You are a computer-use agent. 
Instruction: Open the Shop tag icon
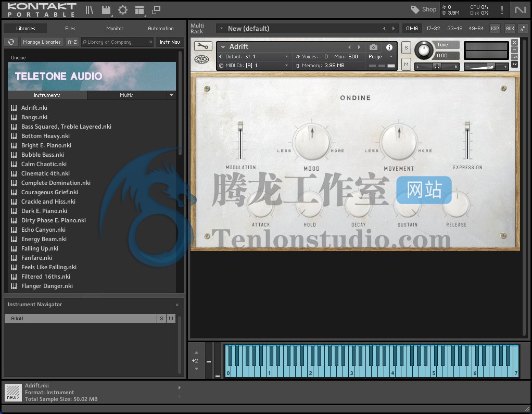coord(415,9)
